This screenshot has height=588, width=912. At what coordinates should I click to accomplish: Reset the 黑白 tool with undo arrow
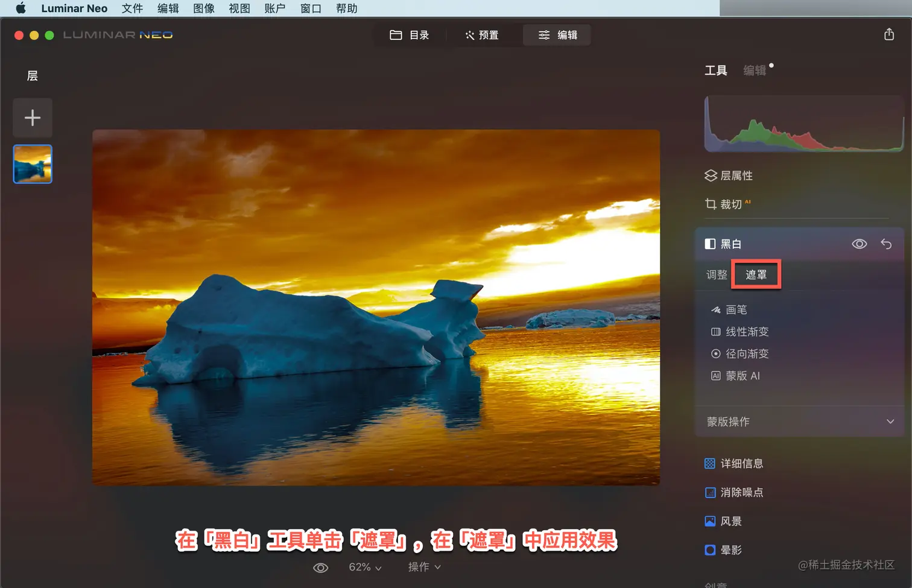(x=886, y=244)
